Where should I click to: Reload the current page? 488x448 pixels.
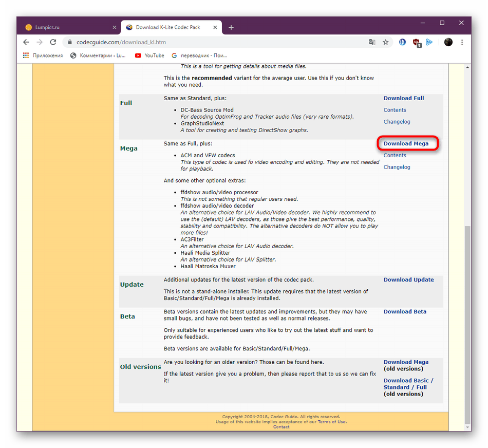(x=53, y=42)
